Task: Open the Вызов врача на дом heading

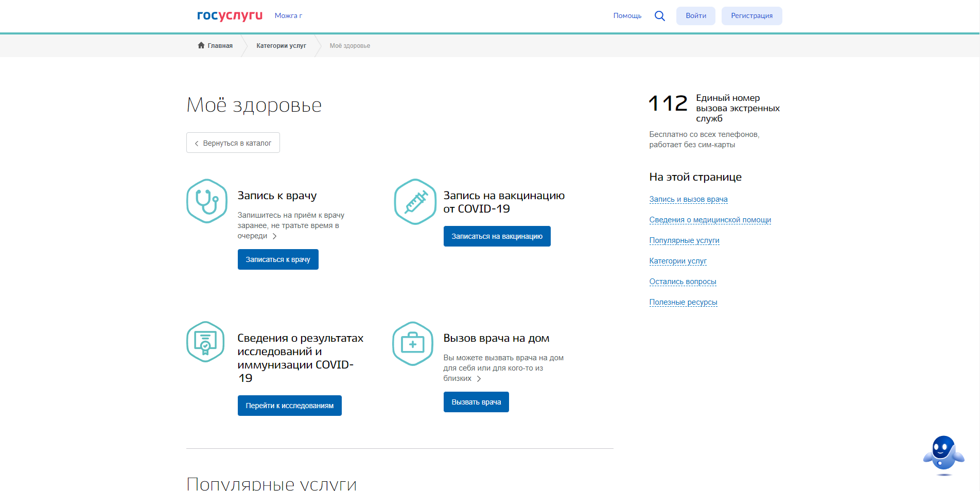Action: (496, 338)
